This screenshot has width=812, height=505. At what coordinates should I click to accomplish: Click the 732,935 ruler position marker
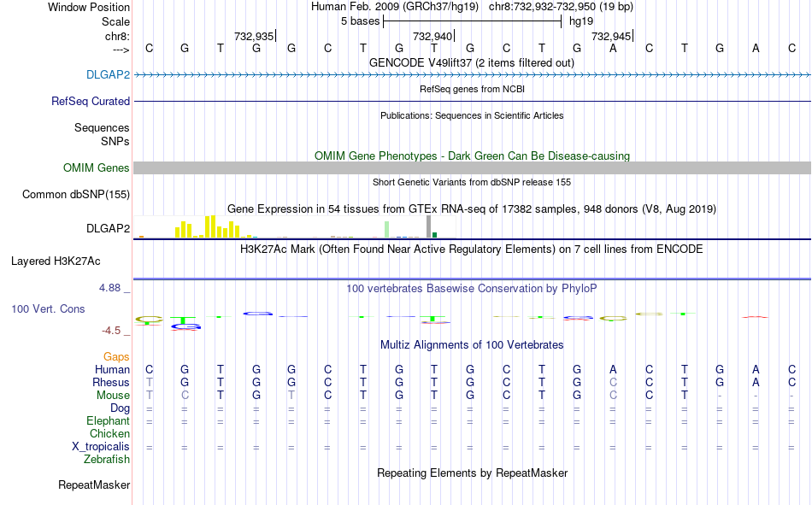(x=254, y=36)
